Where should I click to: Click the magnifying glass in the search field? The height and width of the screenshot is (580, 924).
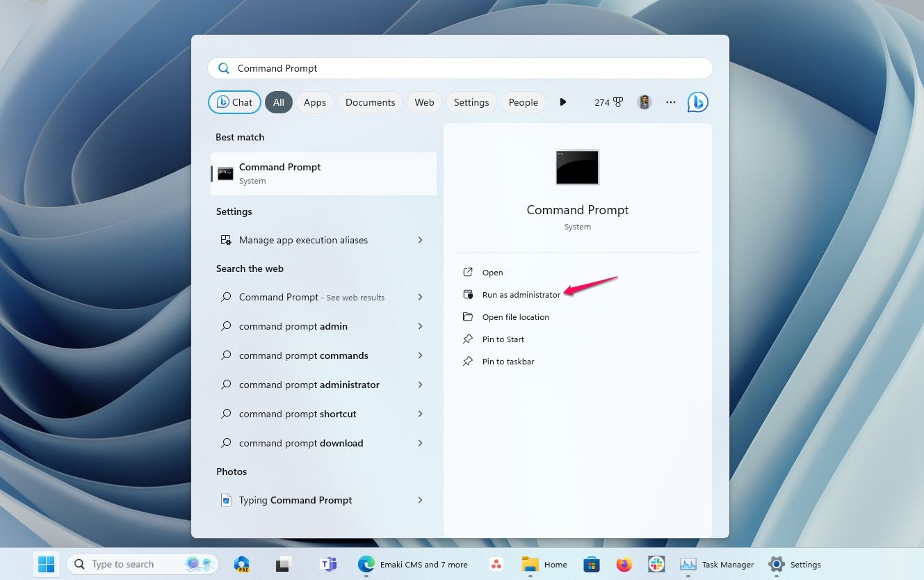tap(223, 67)
